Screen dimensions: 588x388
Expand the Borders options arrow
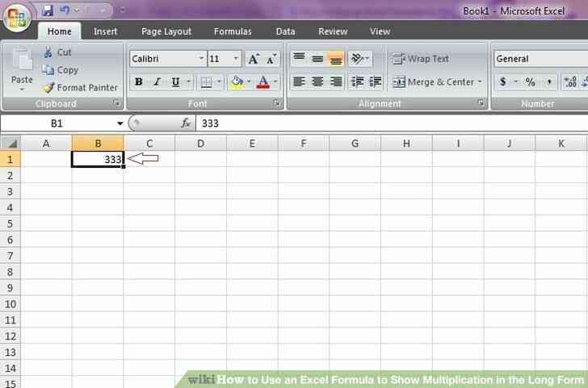pos(219,81)
